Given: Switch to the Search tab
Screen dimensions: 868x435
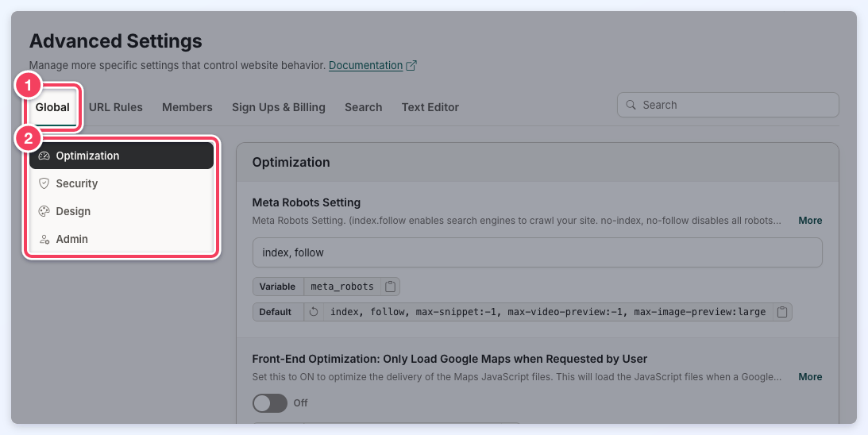Looking at the screenshot, I should [x=363, y=107].
